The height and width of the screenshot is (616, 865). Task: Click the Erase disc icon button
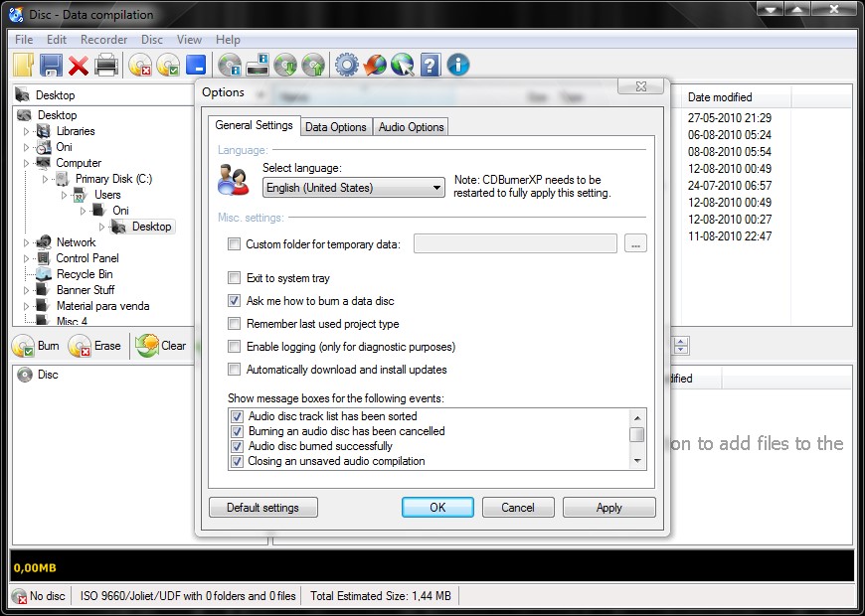pos(94,346)
